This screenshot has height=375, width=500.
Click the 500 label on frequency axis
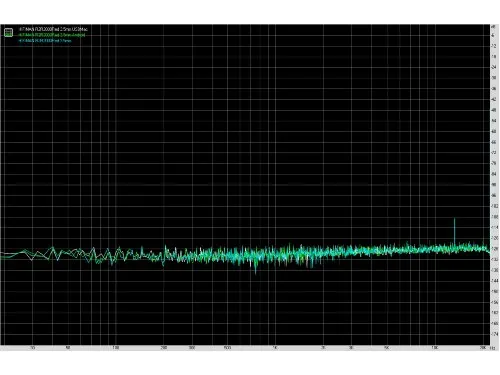[x=227, y=348]
